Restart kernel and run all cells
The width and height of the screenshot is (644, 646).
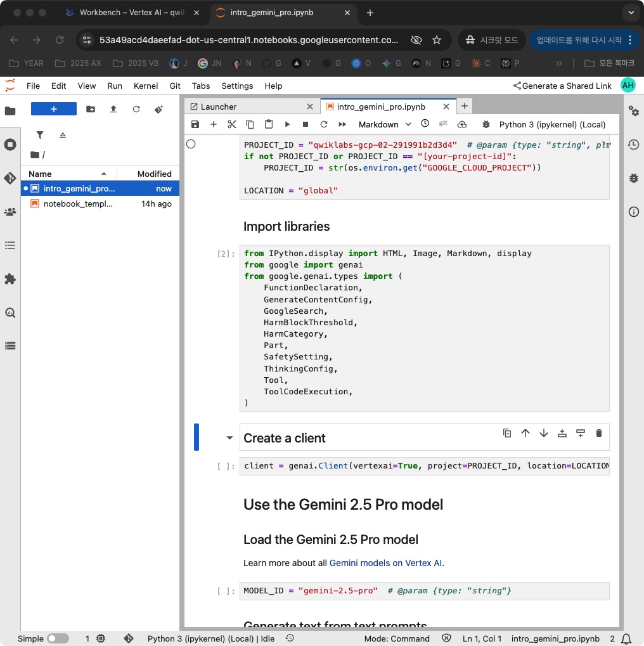[342, 125]
